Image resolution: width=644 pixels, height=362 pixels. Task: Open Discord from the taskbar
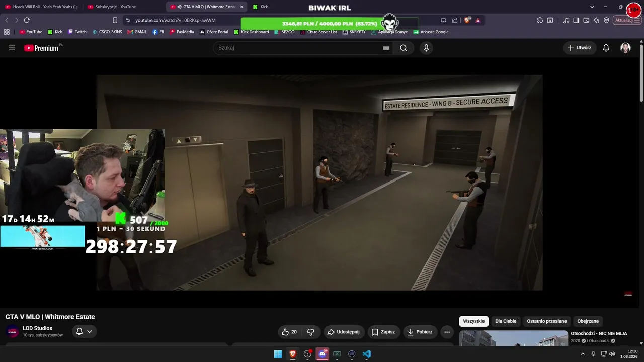(322, 354)
